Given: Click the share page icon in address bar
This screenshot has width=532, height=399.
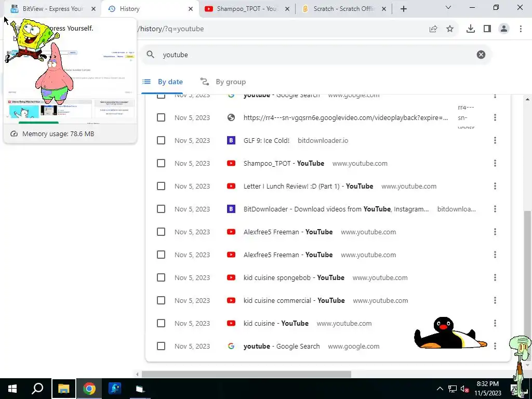Looking at the screenshot, I should [x=433, y=29].
